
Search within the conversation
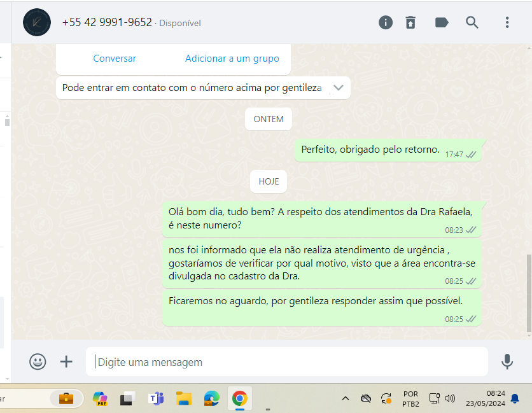click(x=472, y=22)
